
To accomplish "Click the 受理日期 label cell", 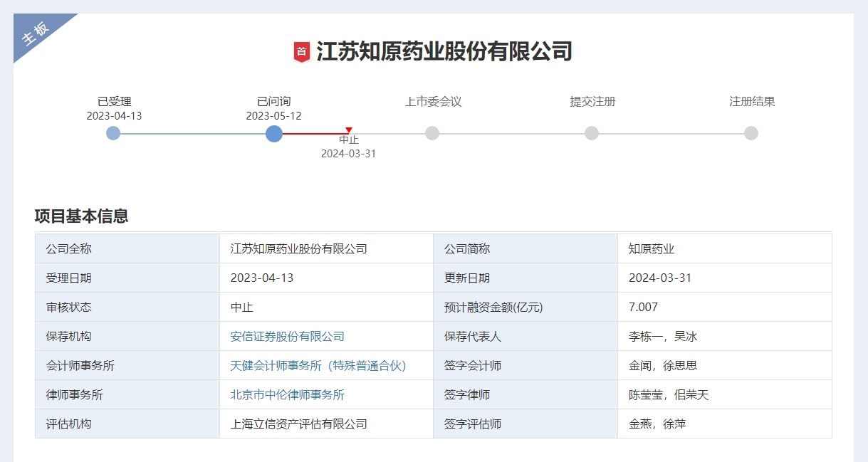I will 127,278.
